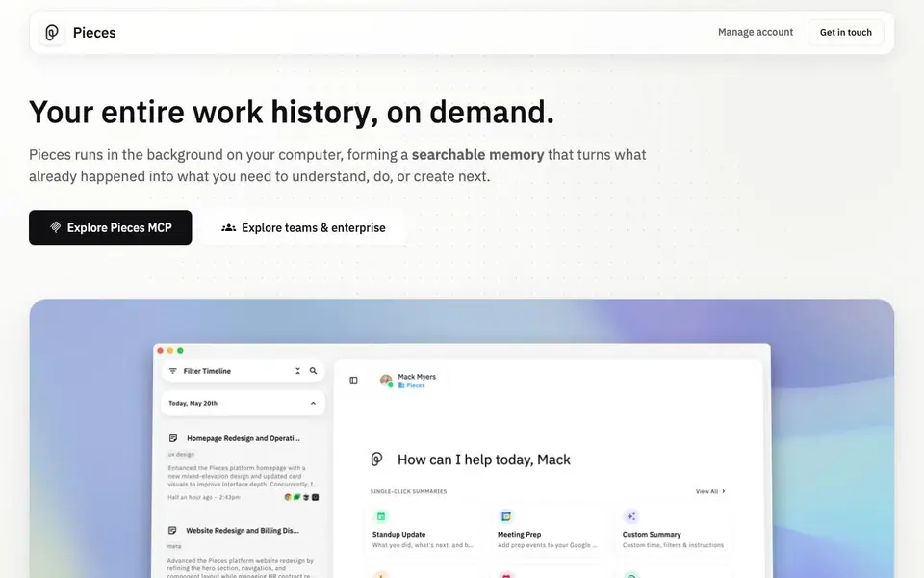The height and width of the screenshot is (578, 924).
Task: Click the Meeting Prep icon
Action: [x=505, y=516]
